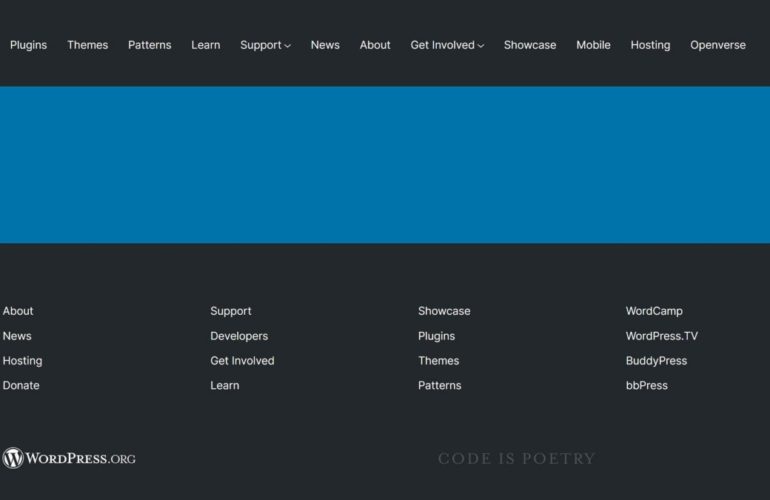Open the Support footer link
This screenshot has width=770, height=500.
click(231, 311)
